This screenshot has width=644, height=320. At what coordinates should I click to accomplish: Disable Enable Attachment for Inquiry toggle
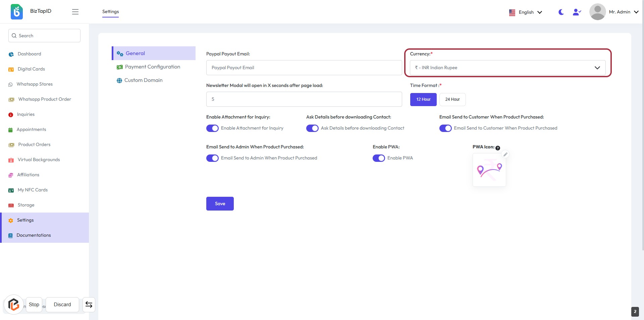coord(212,128)
